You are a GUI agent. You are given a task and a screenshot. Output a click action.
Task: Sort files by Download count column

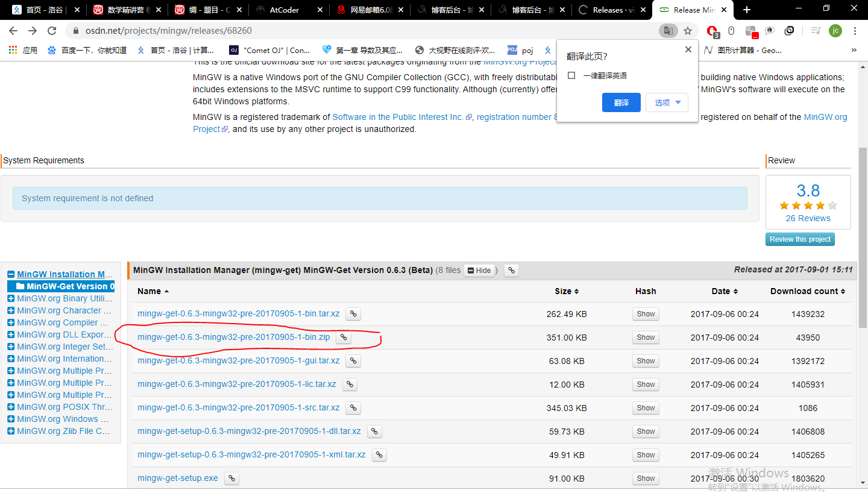pos(808,291)
